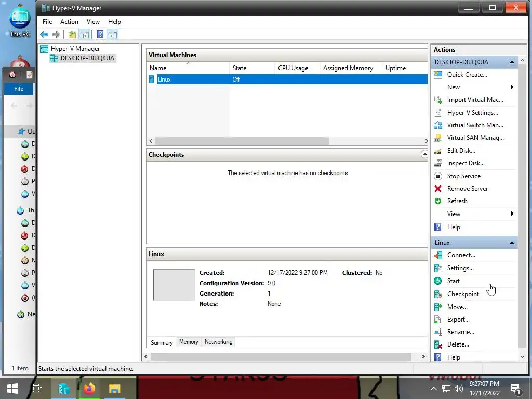Screen dimensions: 532x399
Task: Show hidden system tray icons
Action: (434, 389)
